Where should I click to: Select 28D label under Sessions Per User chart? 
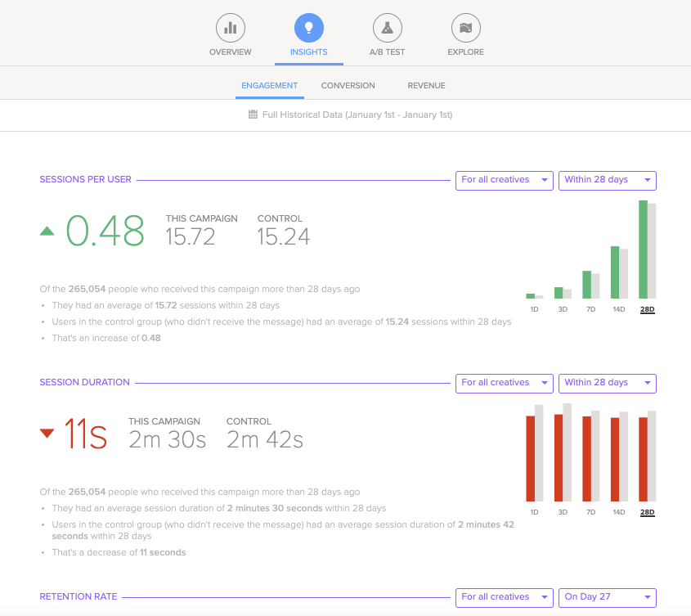tap(647, 310)
